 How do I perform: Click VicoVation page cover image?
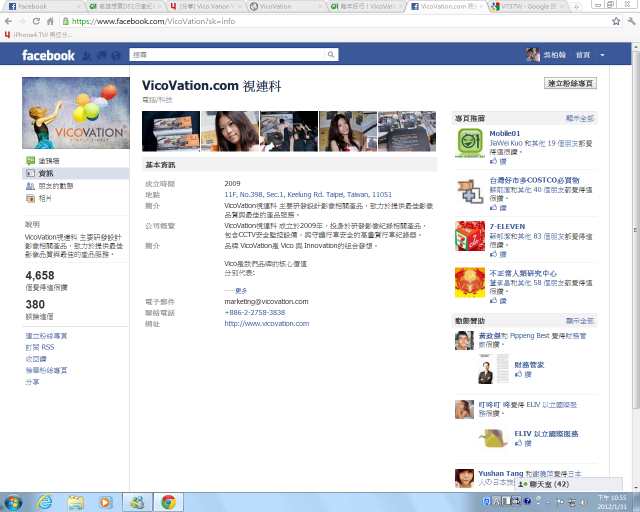click(76, 113)
